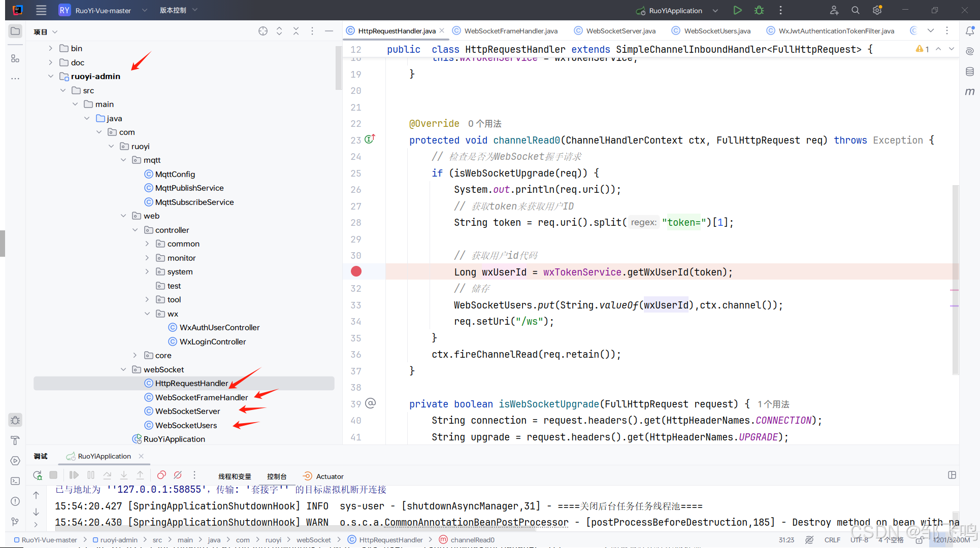This screenshot has height=548, width=980.
Task: Collapse the wx package
Action: (147, 314)
